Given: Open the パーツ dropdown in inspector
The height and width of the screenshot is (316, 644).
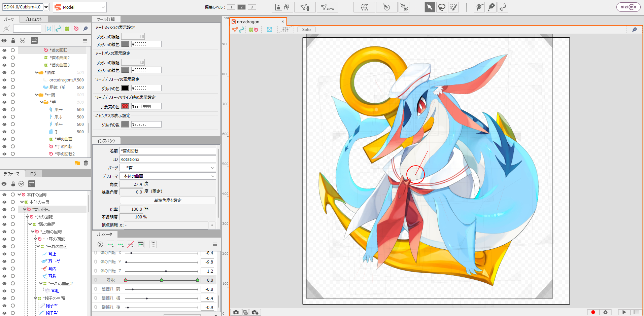Looking at the screenshot, I should [x=168, y=168].
